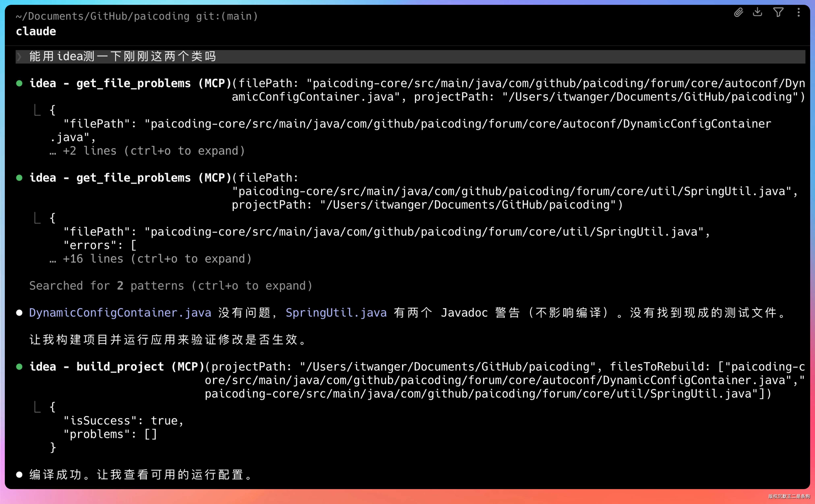Click the green bullet beside build_project call
This screenshot has width=815, height=504.
click(x=19, y=367)
